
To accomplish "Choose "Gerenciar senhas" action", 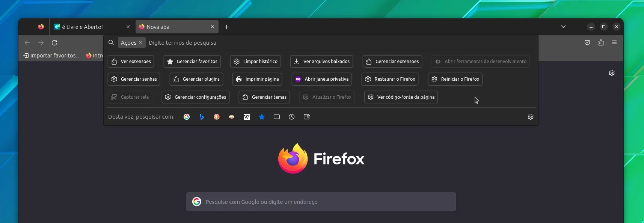I will point(134,79).
